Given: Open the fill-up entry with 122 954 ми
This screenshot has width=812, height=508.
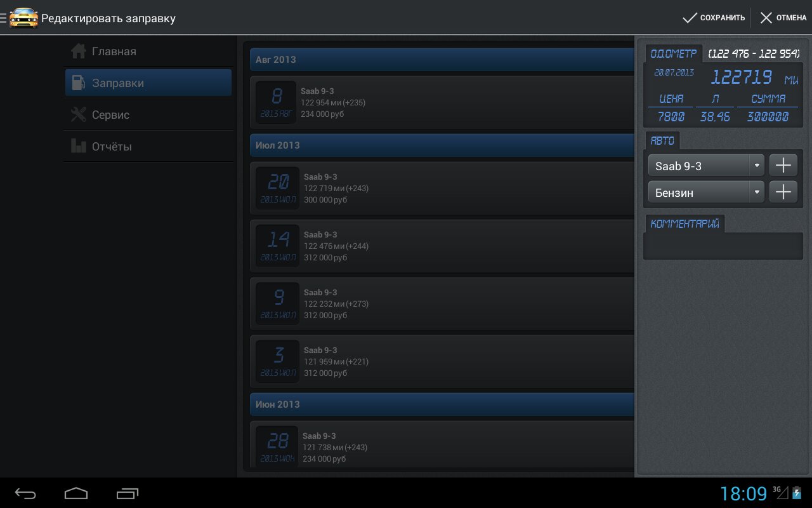Looking at the screenshot, I should click(442, 103).
